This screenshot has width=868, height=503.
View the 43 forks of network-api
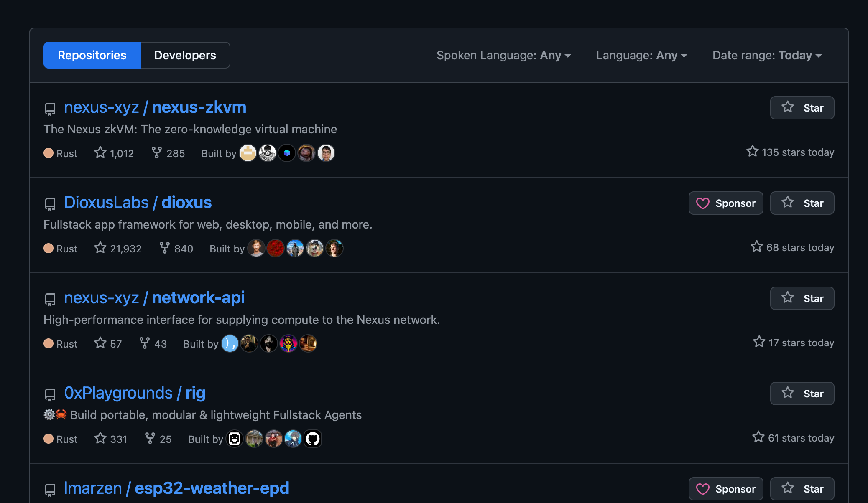[x=153, y=344]
